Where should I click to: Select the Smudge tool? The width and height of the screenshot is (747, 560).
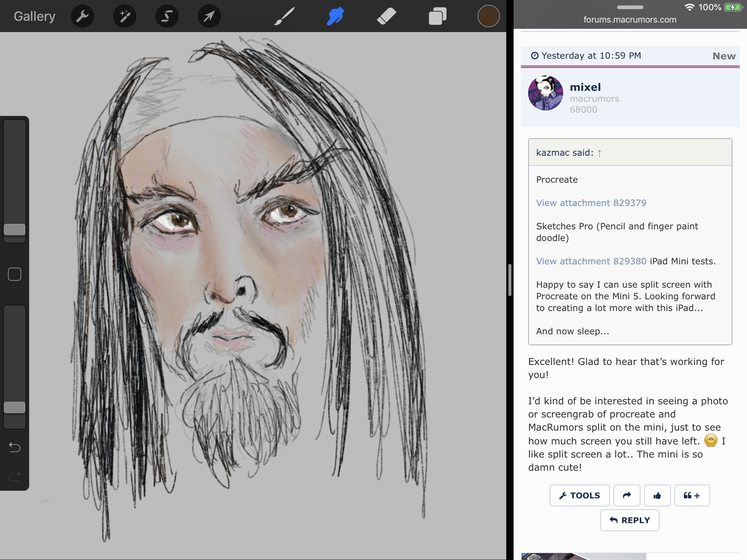tap(335, 16)
